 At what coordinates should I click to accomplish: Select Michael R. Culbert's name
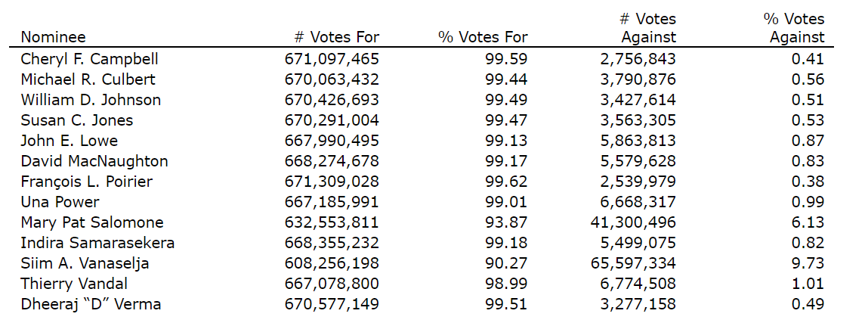[x=88, y=79]
